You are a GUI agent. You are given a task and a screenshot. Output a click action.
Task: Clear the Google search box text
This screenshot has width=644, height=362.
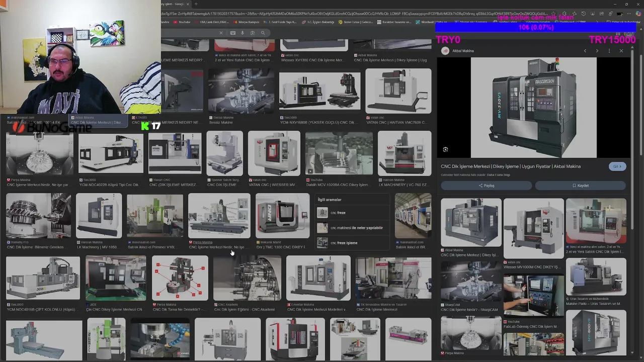pyautogui.click(x=220, y=33)
